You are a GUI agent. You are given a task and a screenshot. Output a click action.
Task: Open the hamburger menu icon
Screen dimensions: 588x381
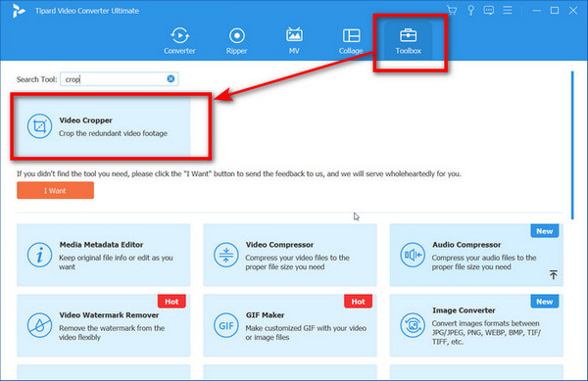[x=508, y=10]
